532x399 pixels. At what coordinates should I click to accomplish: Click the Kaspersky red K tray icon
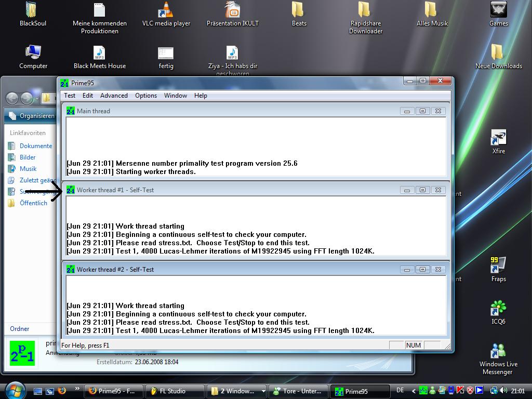tap(460, 391)
